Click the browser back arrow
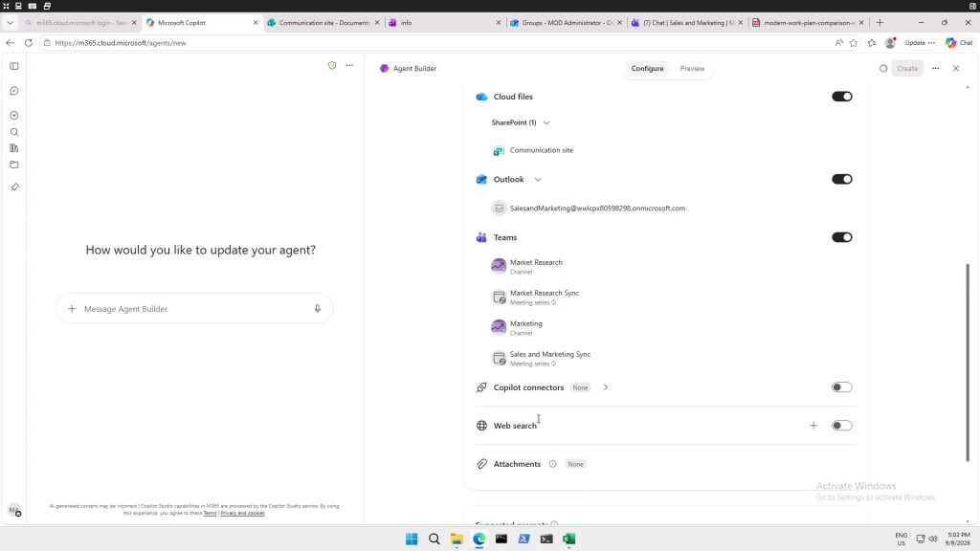 tap(10, 43)
